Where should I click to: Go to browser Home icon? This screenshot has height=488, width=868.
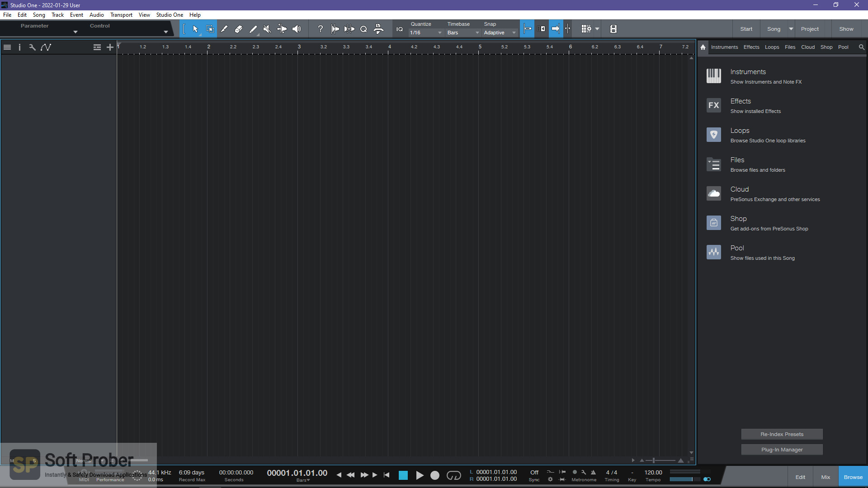703,47
